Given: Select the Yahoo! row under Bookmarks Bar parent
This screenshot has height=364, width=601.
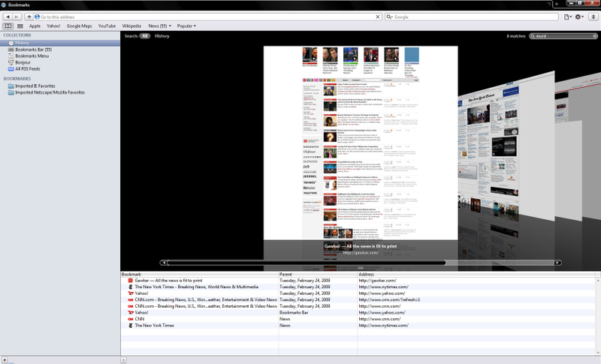Looking at the screenshot, I should [358, 312].
